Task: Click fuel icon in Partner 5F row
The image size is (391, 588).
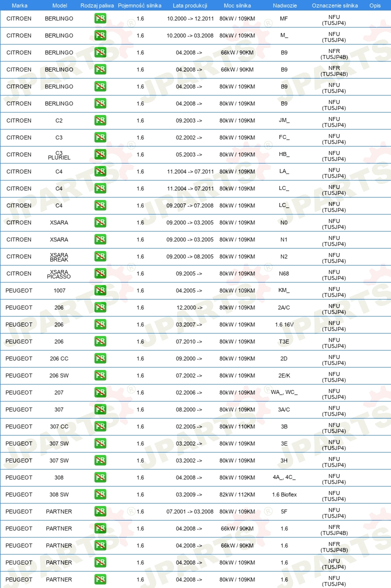Action: [100, 511]
